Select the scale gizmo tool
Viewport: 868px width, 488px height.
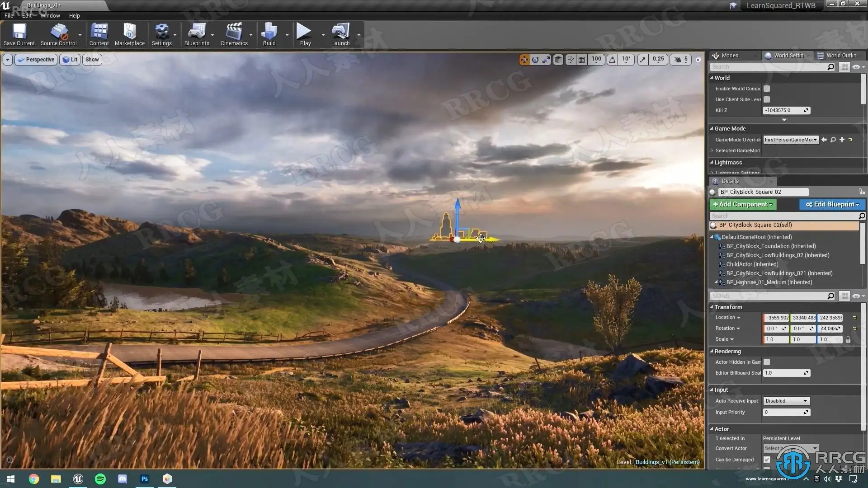pyautogui.click(x=547, y=60)
